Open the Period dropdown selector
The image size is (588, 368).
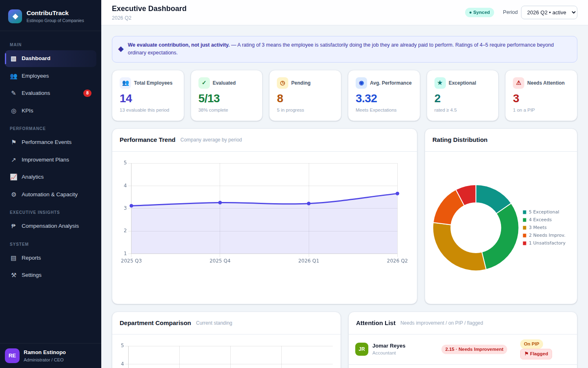(x=549, y=12)
